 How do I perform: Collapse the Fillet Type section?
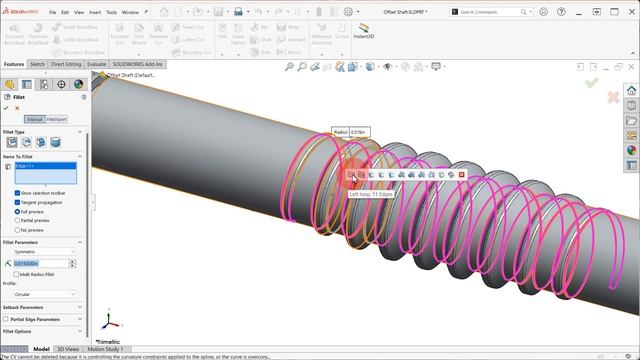(80, 132)
